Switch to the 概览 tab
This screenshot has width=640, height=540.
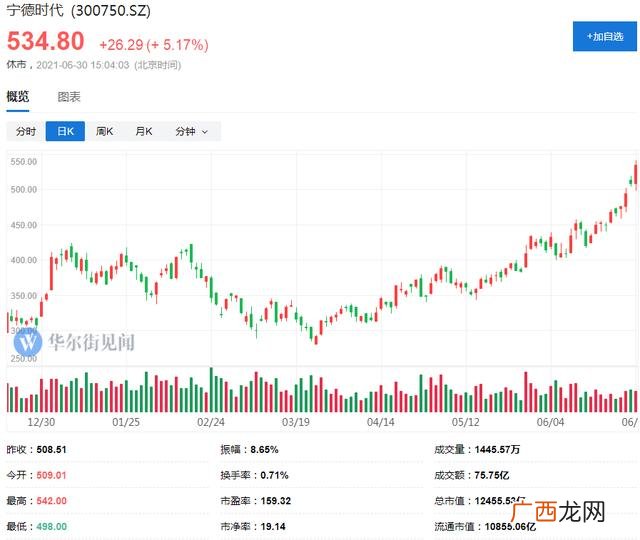pyautogui.click(x=18, y=97)
